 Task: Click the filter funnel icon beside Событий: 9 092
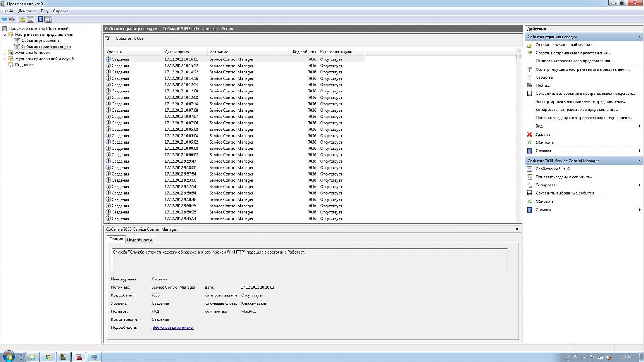108,38
